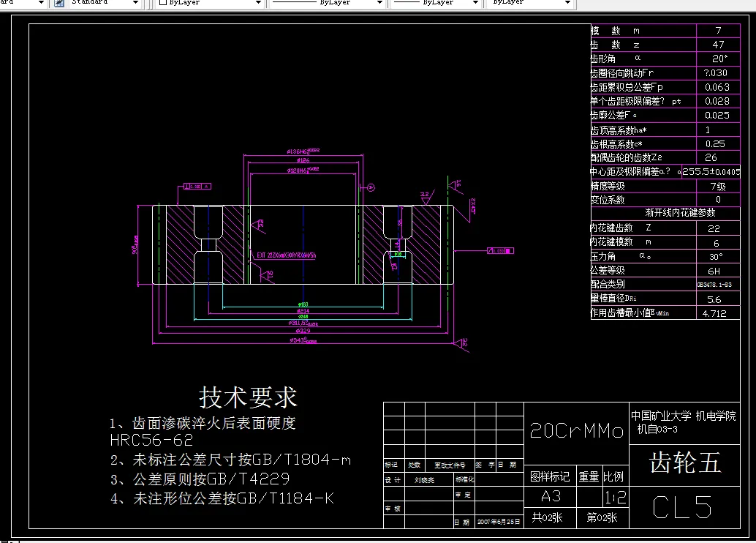The height and width of the screenshot is (543, 756).
Task: Select the 技术要求 heading text
Action: click(x=248, y=397)
